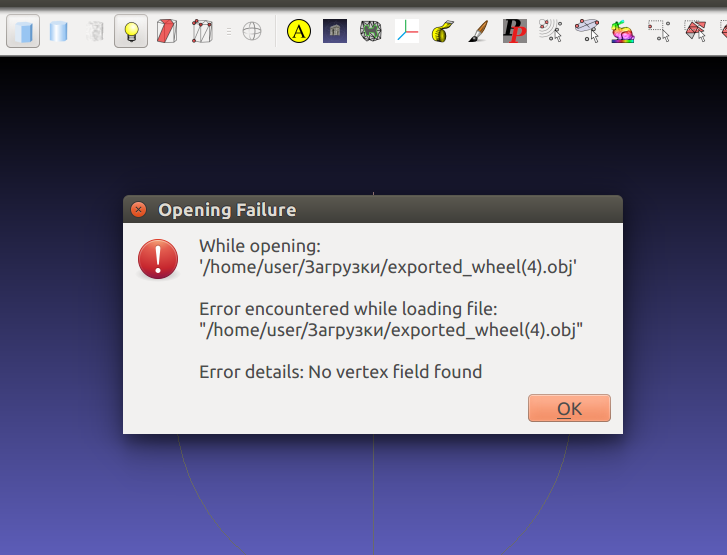Screen dimensions: 727x555
Task: Select the radial waves vertex selection tool
Action: point(551,32)
